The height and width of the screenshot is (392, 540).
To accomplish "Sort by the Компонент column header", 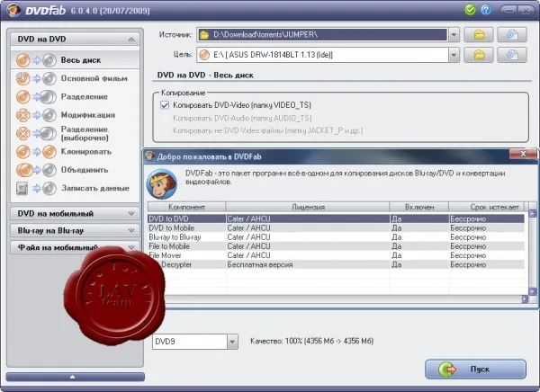I will coord(186,207).
